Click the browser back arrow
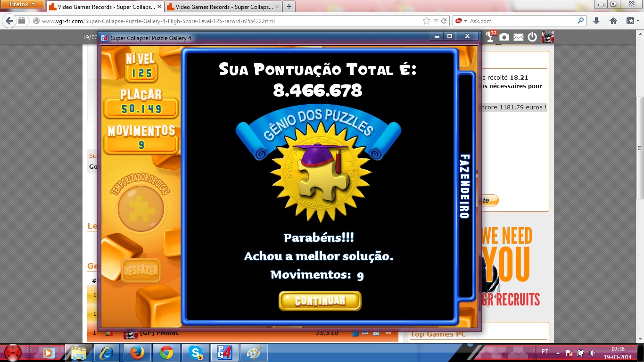The width and height of the screenshot is (644, 362). [x=9, y=21]
